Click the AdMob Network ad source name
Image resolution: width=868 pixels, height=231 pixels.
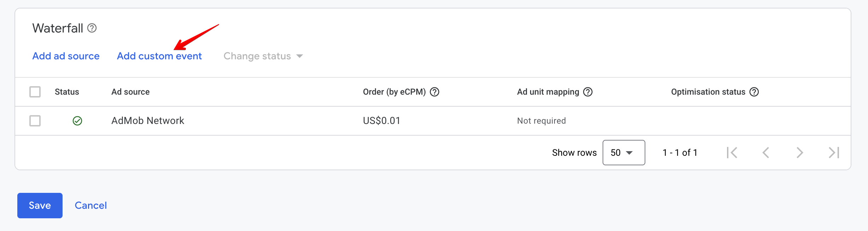point(148,121)
